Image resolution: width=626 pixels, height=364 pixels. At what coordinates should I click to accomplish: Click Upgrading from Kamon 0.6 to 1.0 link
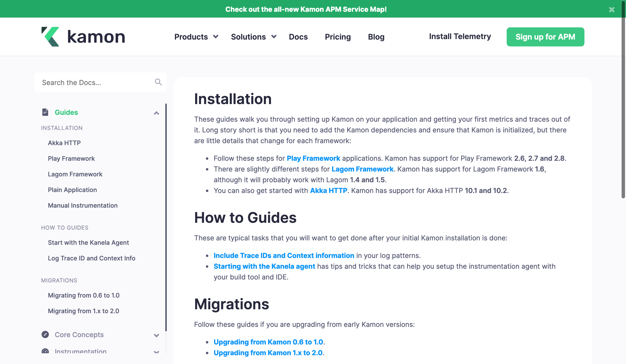point(268,342)
